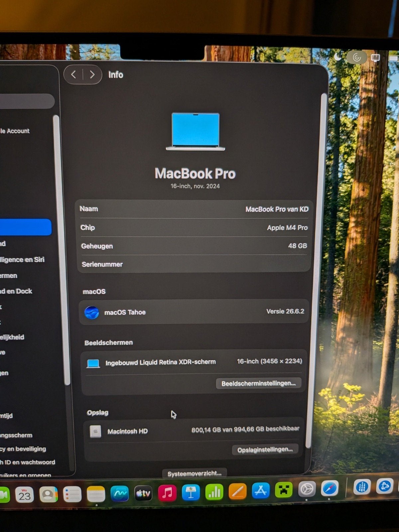Open Keynote in the Dock
This screenshot has height=532, width=399.
click(191, 492)
